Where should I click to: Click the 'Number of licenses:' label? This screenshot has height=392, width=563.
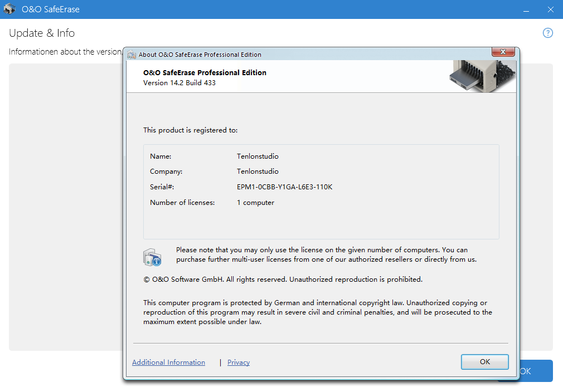tap(182, 202)
